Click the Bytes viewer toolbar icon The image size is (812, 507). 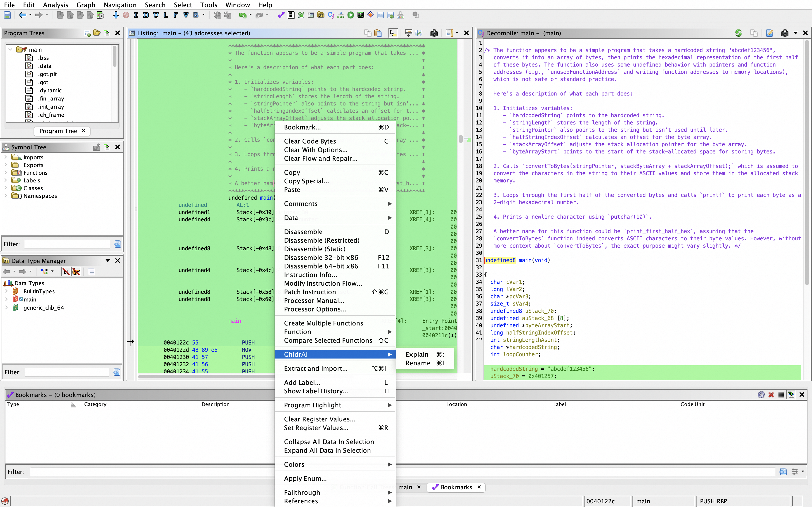(x=291, y=15)
